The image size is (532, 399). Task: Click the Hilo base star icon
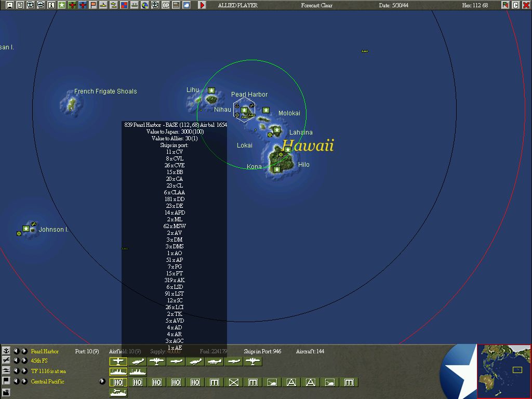coord(288,149)
